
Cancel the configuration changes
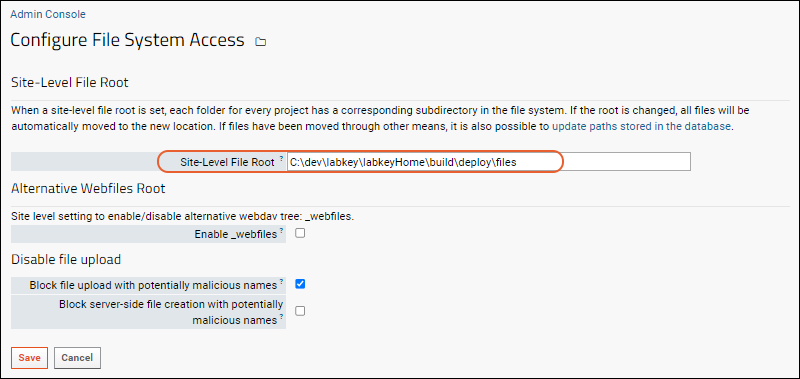77,358
